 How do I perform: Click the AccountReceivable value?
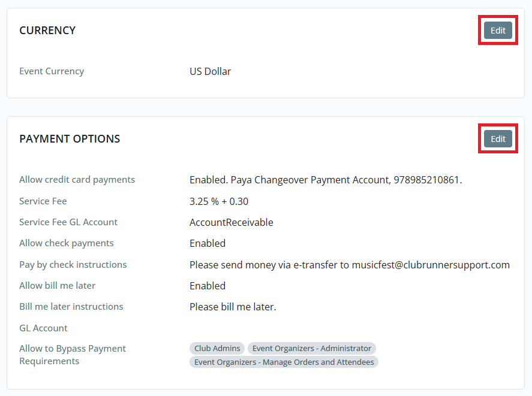(231, 222)
